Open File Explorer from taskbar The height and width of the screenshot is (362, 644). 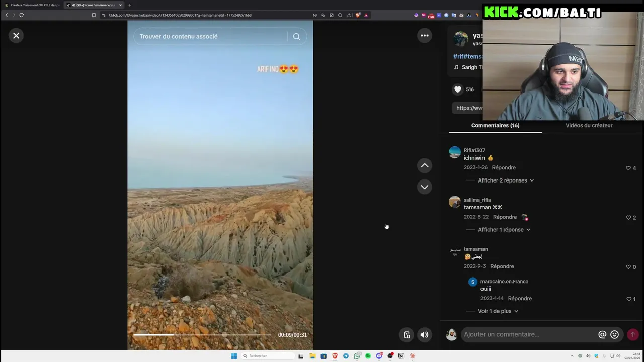point(312,356)
